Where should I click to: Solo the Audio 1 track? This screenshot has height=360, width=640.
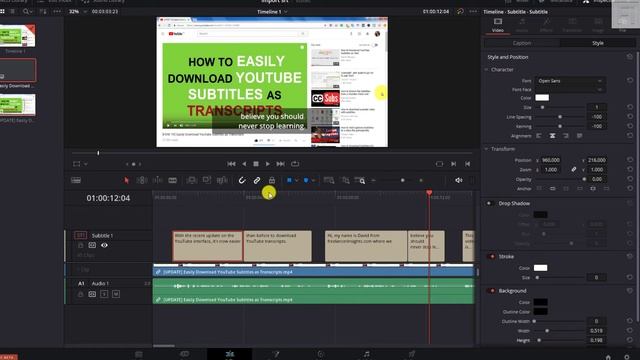[x=104, y=294]
